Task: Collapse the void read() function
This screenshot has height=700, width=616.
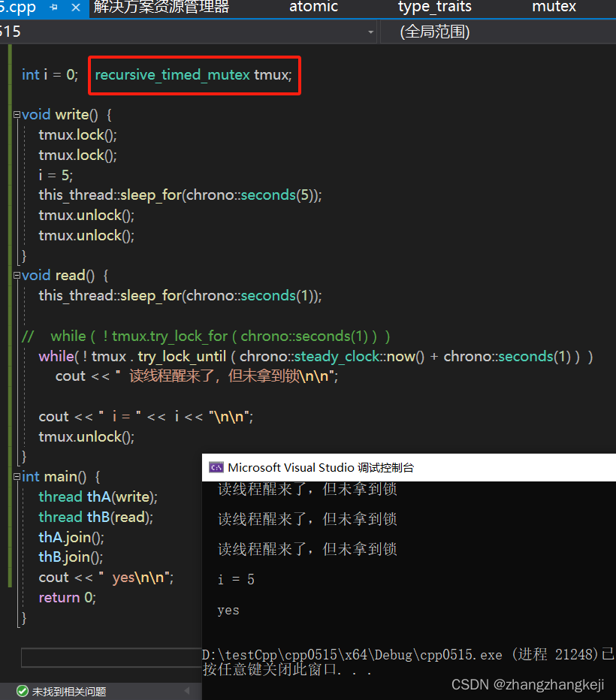Action: pyautogui.click(x=17, y=276)
